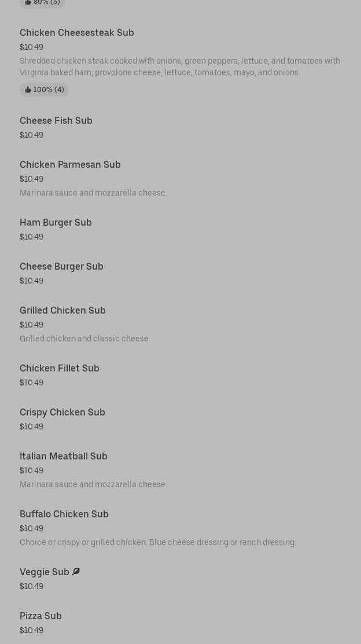Select the Veggie Sub title
This screenshot has width=361, height=644.
(x=45, y=572)
